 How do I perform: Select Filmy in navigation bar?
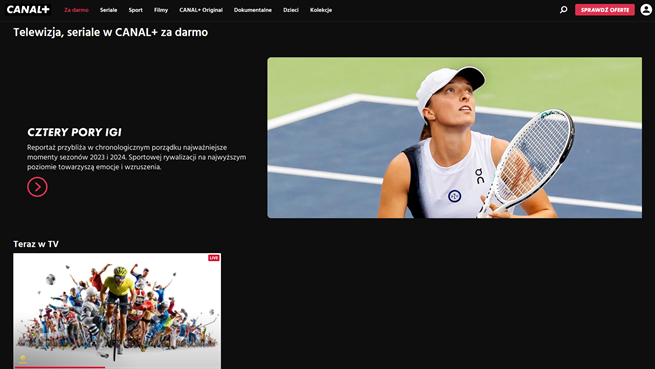[x=161, y=10]
